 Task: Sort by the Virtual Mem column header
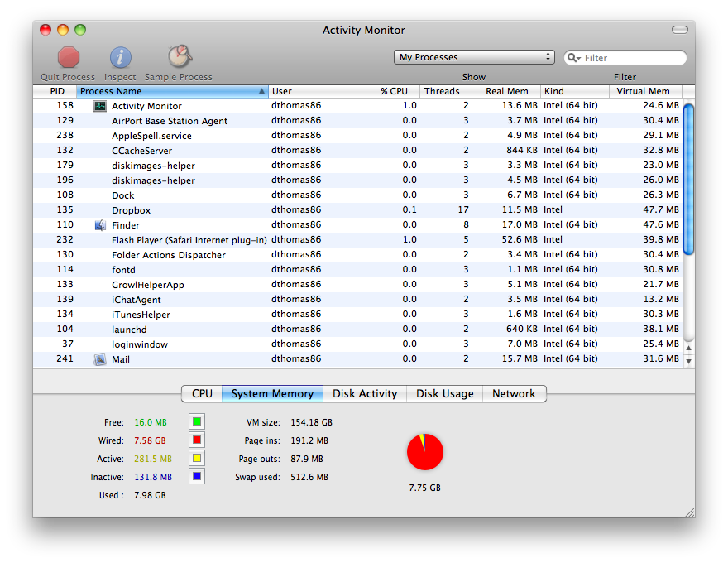coord(645,91)
